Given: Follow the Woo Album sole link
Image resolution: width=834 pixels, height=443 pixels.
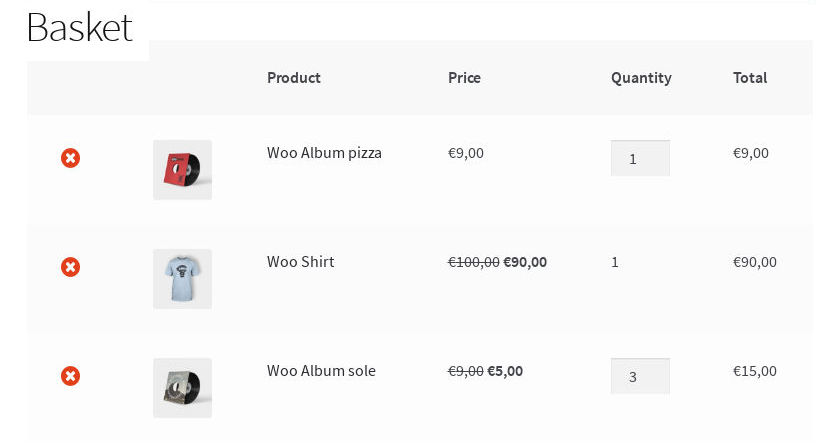Looking at the screenshot, I should pos(321,371).
